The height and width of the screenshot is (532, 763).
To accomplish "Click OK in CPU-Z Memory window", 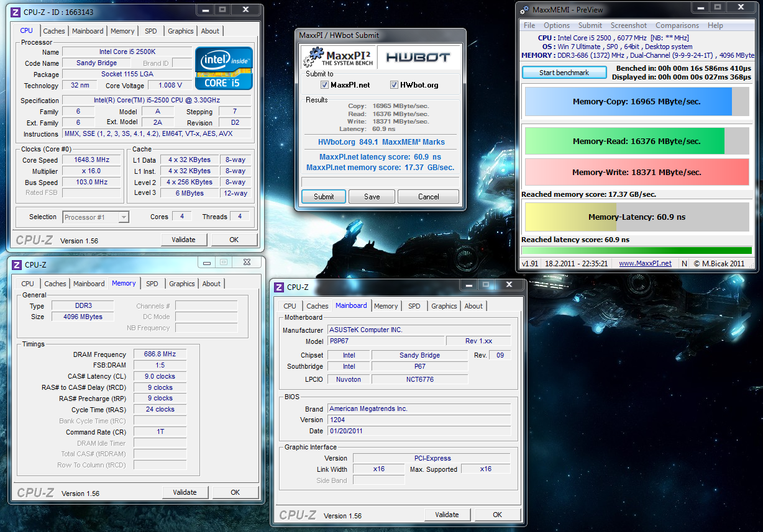I will click(x=235, y=492).
